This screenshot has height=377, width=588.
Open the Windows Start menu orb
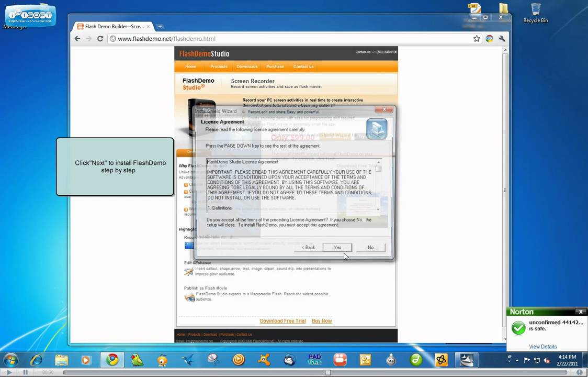pyautogui.click(x=10, y=360)
